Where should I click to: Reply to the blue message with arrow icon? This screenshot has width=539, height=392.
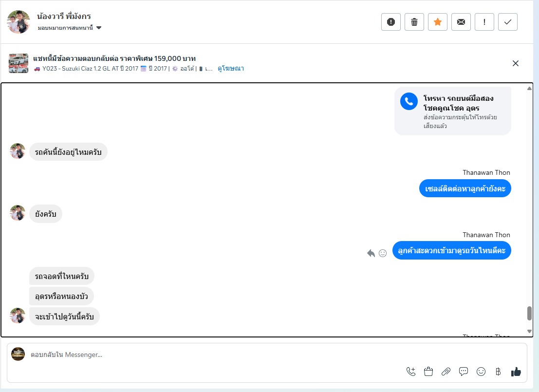click(x=371, y=253)
